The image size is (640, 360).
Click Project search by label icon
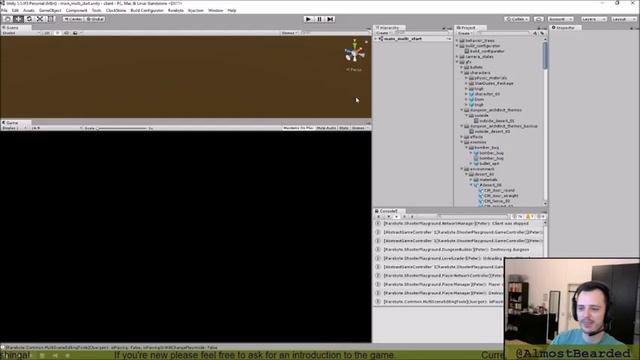542,33
